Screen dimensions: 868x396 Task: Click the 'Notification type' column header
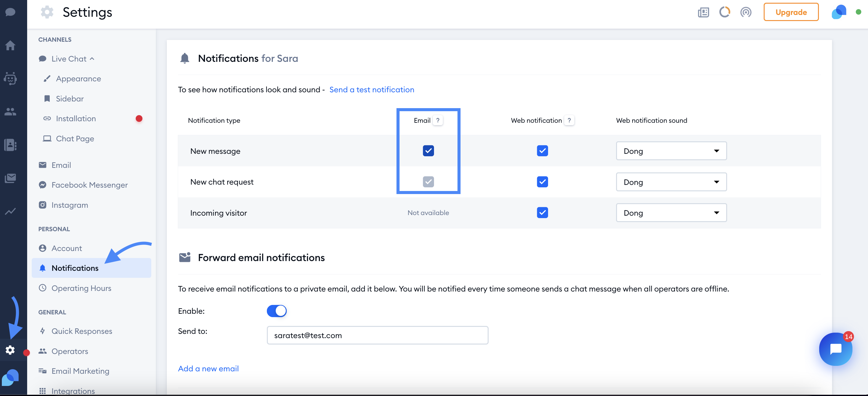tap(214, 120)
